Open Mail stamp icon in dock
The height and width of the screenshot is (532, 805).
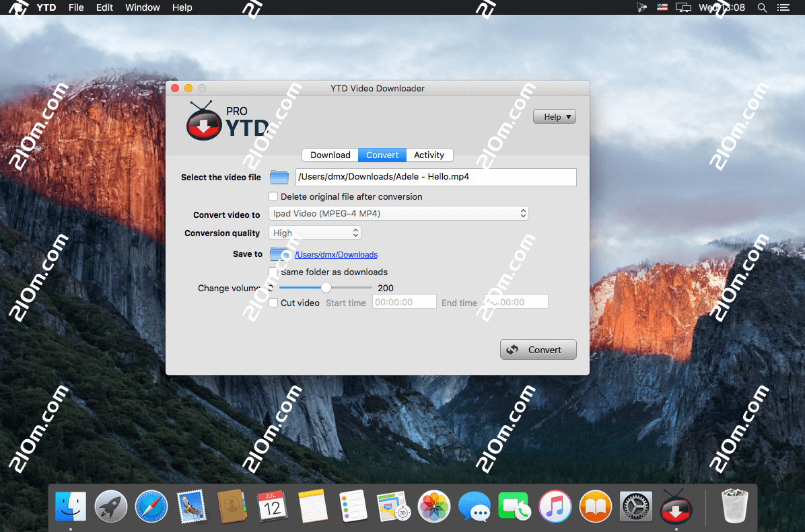coord(192,506)
